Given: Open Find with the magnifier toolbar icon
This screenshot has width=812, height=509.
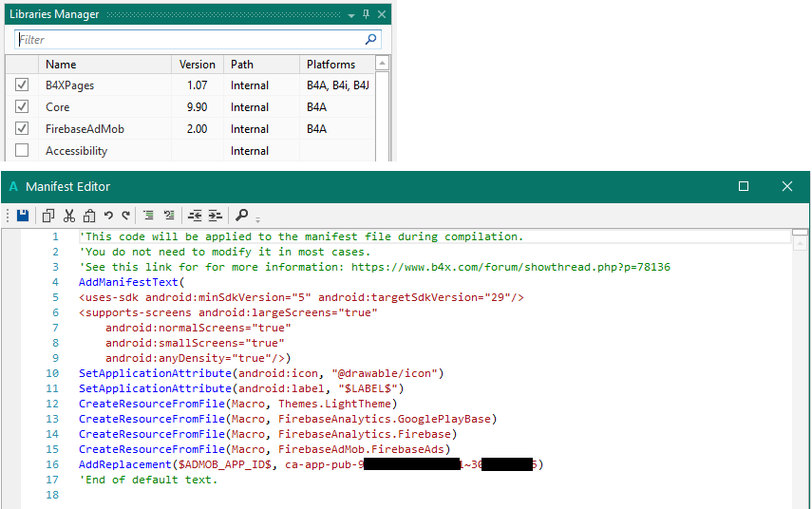Looking at the screenshot, I should tap(241, 215).
